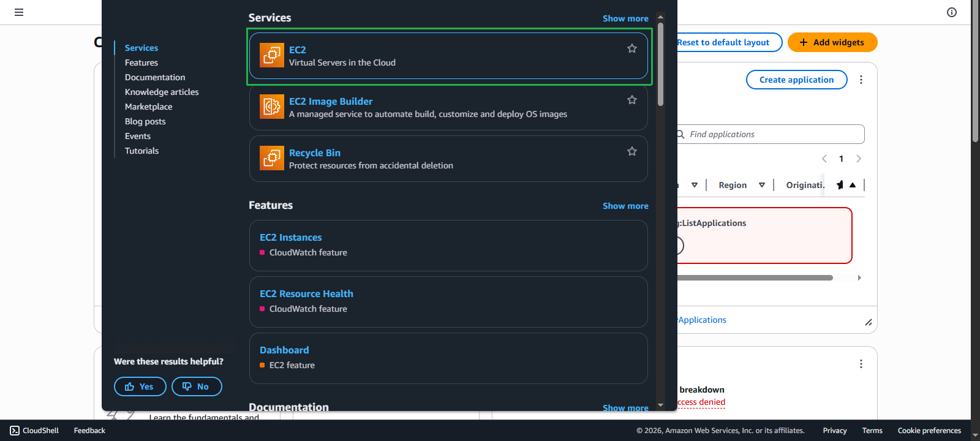Click No thumbs-down feedback button
Screen dimensions: 980x441
click(197, 386)
